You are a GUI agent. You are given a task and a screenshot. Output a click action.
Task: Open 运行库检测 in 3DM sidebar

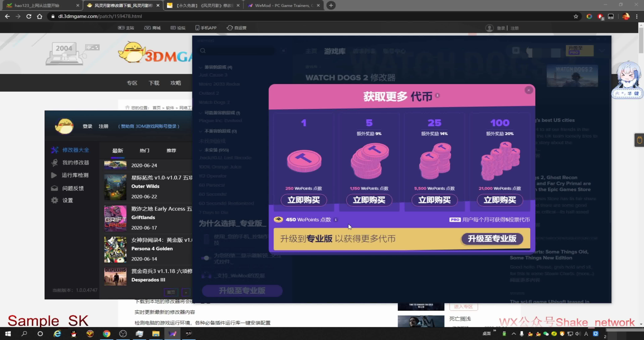click(x=70, y=175)
